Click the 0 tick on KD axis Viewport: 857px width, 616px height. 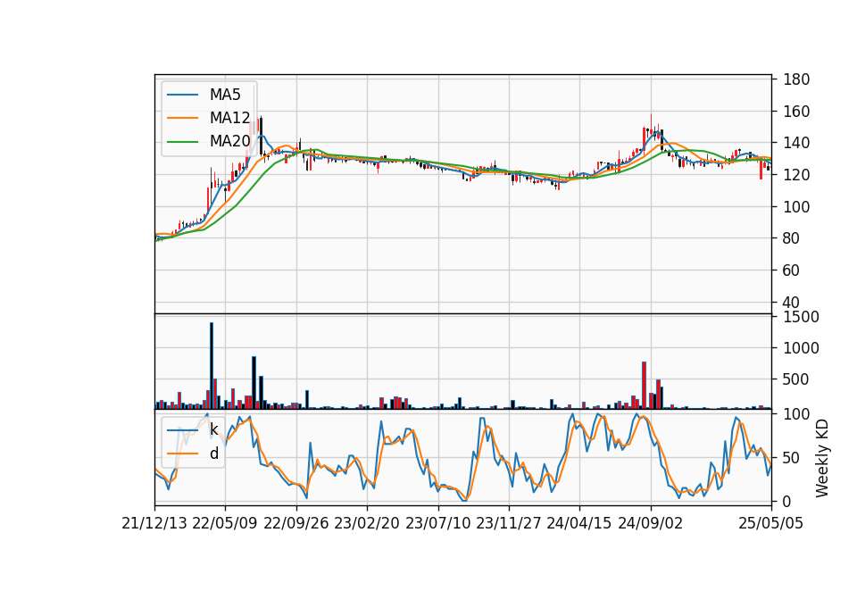click(787, 501)
